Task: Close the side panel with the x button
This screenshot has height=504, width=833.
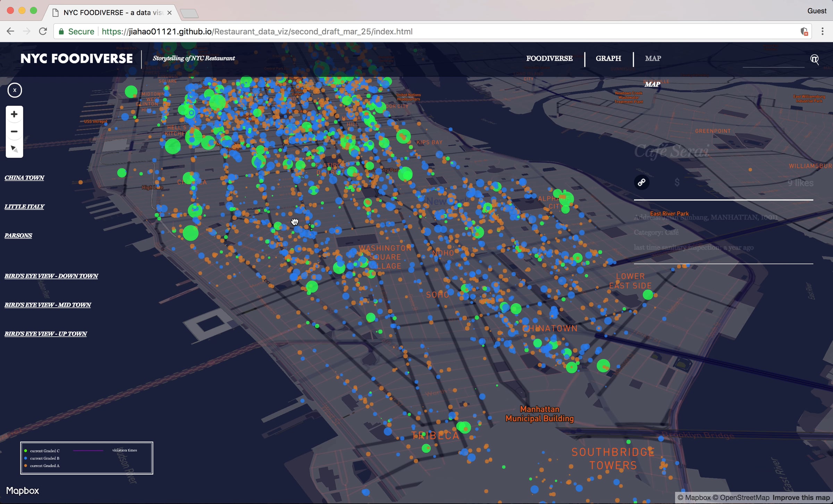Action: click(x=15, y=90)
